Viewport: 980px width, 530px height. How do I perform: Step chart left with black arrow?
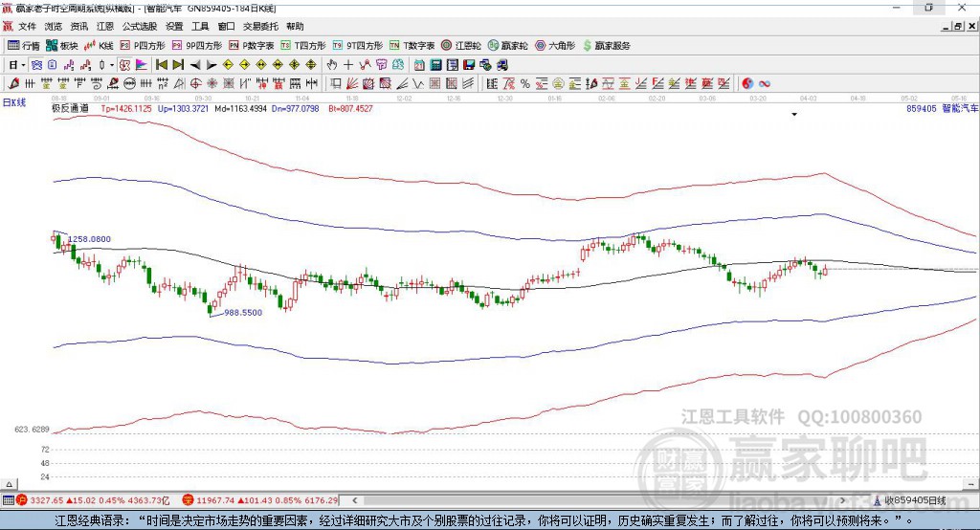[x=195, y=65]
